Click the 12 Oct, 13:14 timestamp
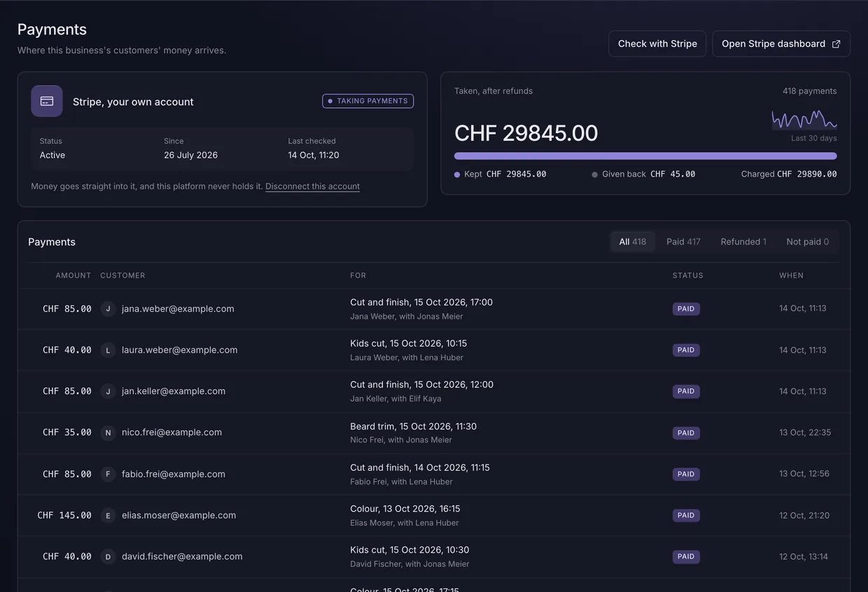Screen dimensions: 868x592 pyautogui.click(x=804, y=557)
